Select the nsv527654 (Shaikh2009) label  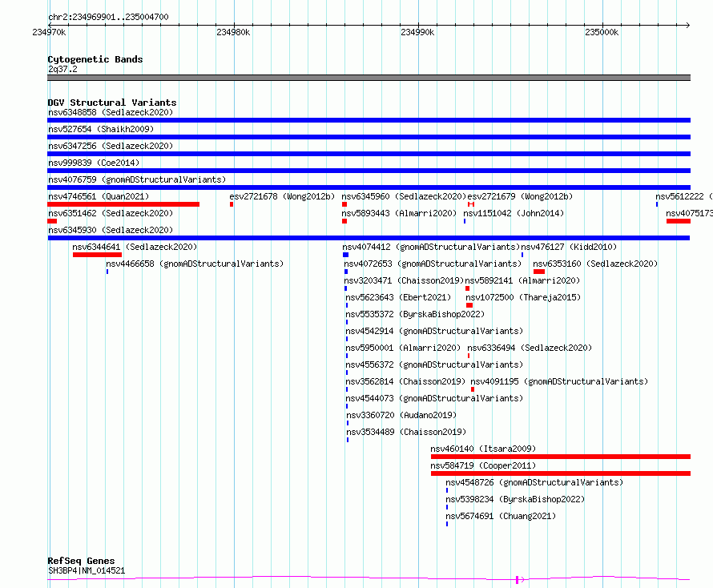pos(101,129)
